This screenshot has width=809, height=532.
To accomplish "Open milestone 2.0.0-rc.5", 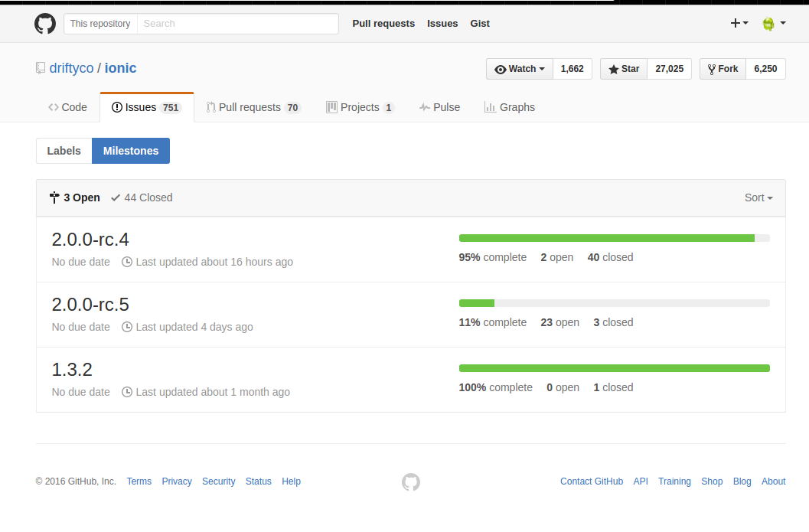I will pyautogui.click(x=90, y=305).
